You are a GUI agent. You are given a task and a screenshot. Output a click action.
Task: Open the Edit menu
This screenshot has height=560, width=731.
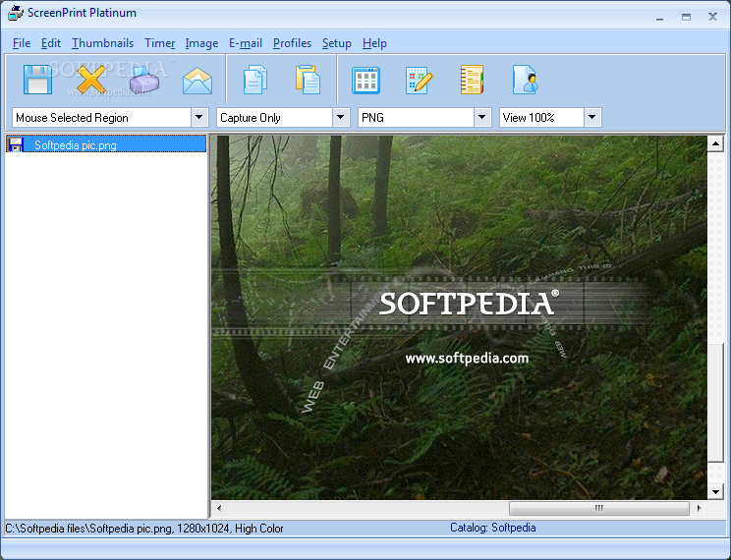[51, 43]
